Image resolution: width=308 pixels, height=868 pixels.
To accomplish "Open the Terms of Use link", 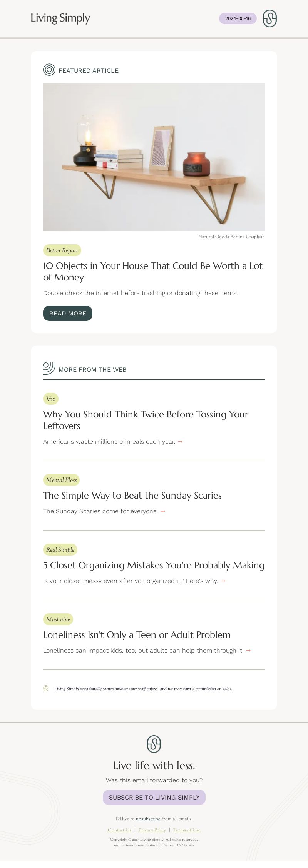I will click(x=187, y=830).
